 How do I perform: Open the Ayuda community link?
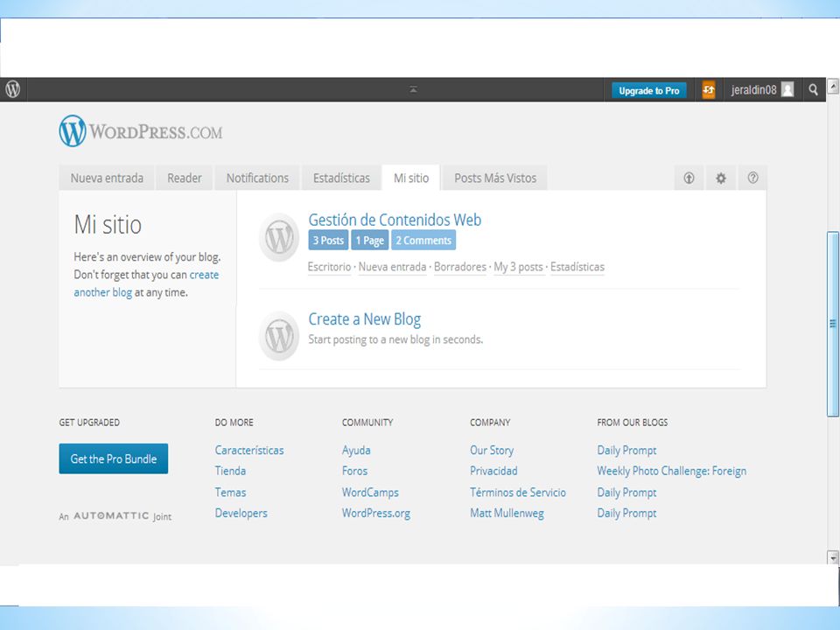click(x=356, y=450)
